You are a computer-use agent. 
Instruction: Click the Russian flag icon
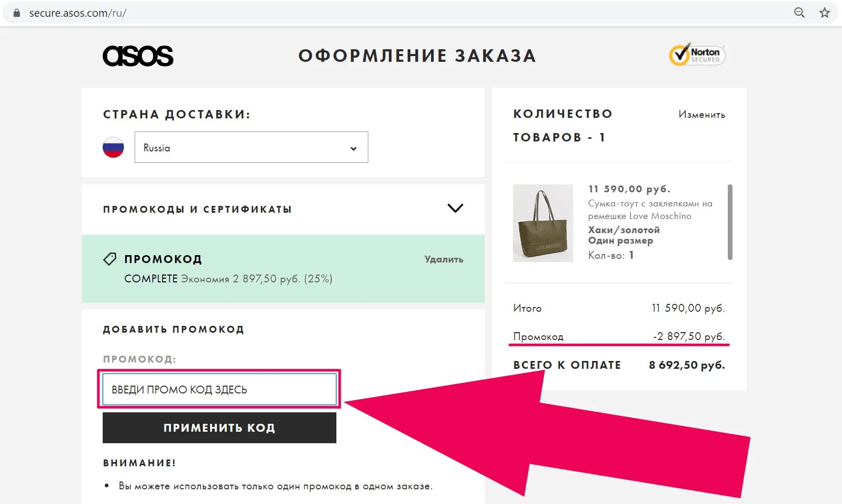113,148
